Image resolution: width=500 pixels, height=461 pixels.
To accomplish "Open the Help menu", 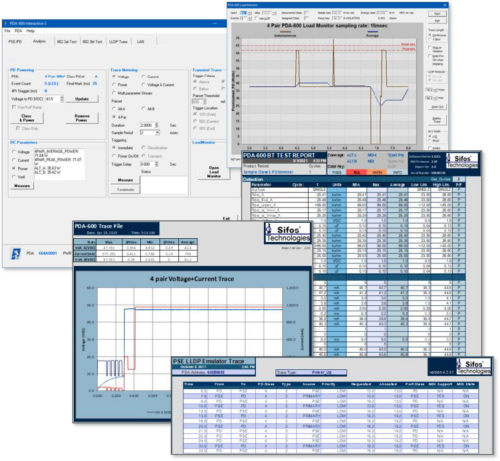I will 31,31.
